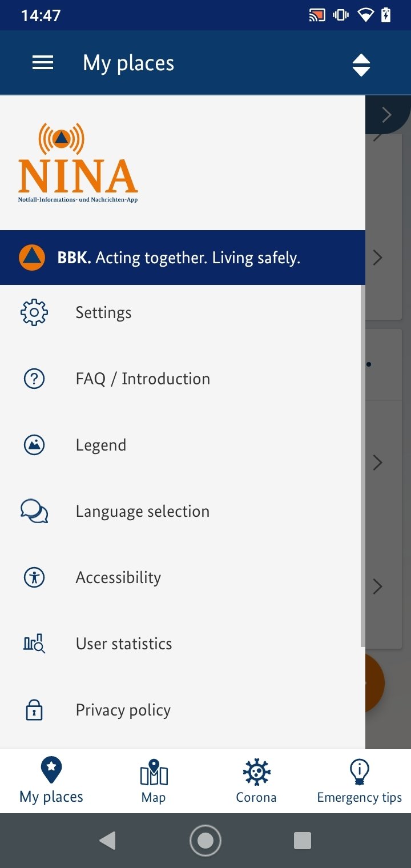Open the chevron next to Legend row
411x868 pixels.
377,462
